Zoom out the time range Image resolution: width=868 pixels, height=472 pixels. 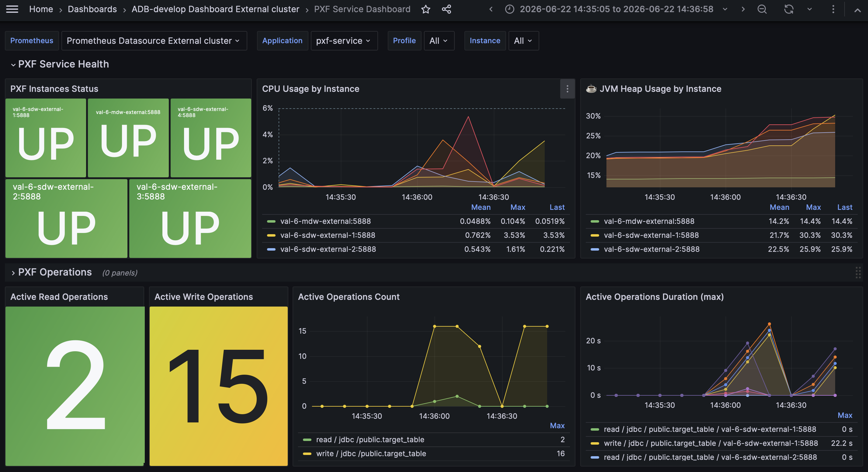[762, 9]
